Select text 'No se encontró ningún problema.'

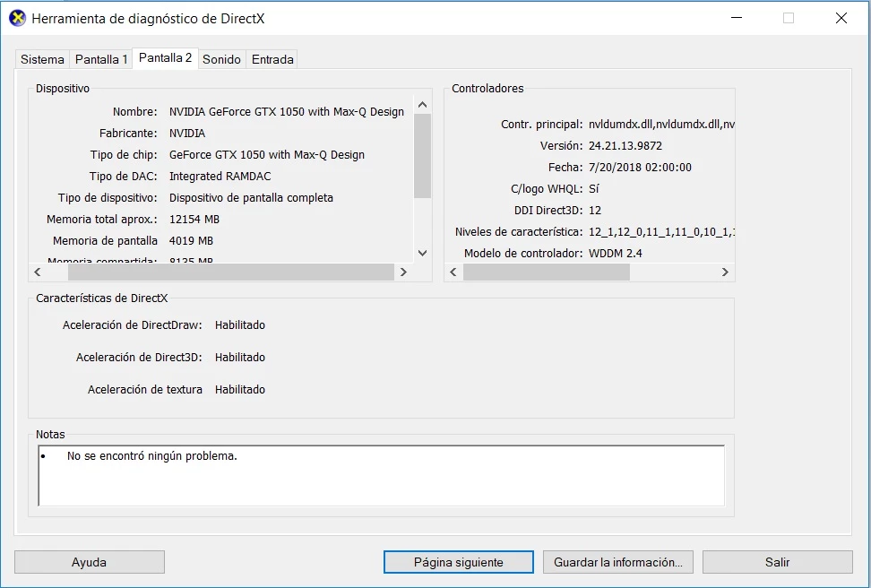click(x=151, y=455)
